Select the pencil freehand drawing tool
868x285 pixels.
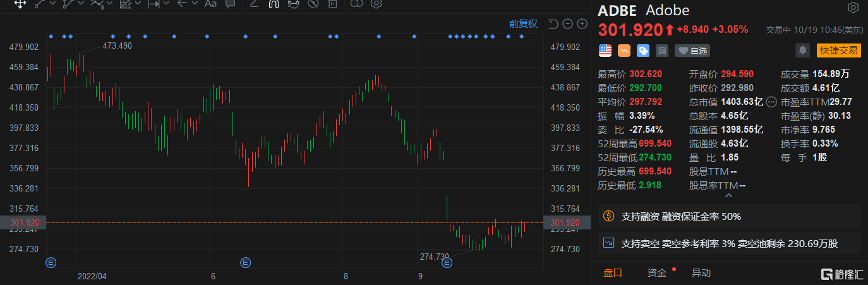254,3
